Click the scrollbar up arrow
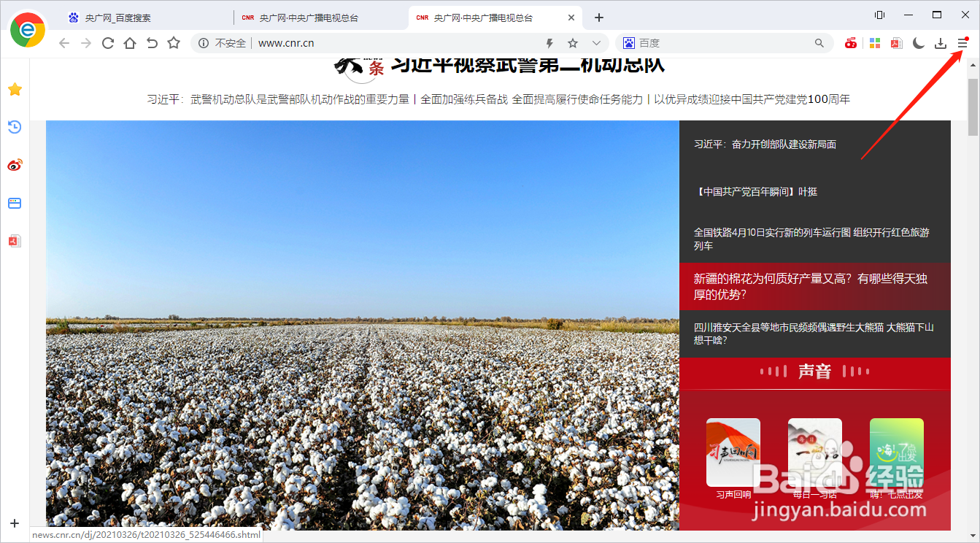This screenshot has height=543, width=980. [x=973, y=65]
